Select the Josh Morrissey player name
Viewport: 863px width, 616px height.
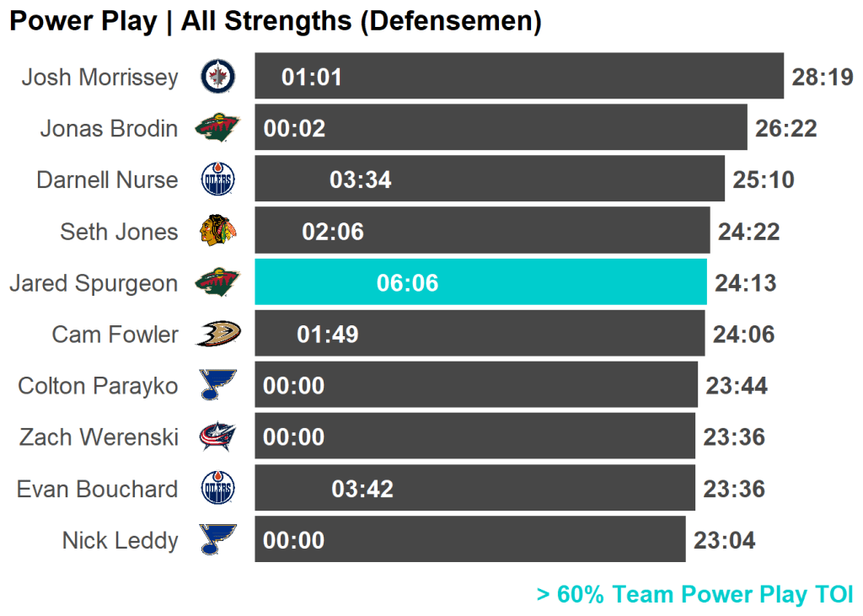(99, 78)
